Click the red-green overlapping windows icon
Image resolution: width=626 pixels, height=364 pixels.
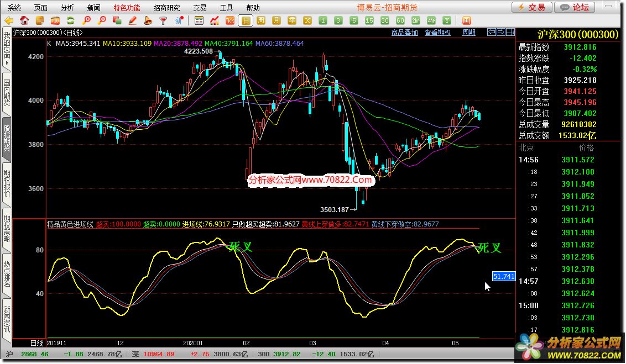[117, 20]
